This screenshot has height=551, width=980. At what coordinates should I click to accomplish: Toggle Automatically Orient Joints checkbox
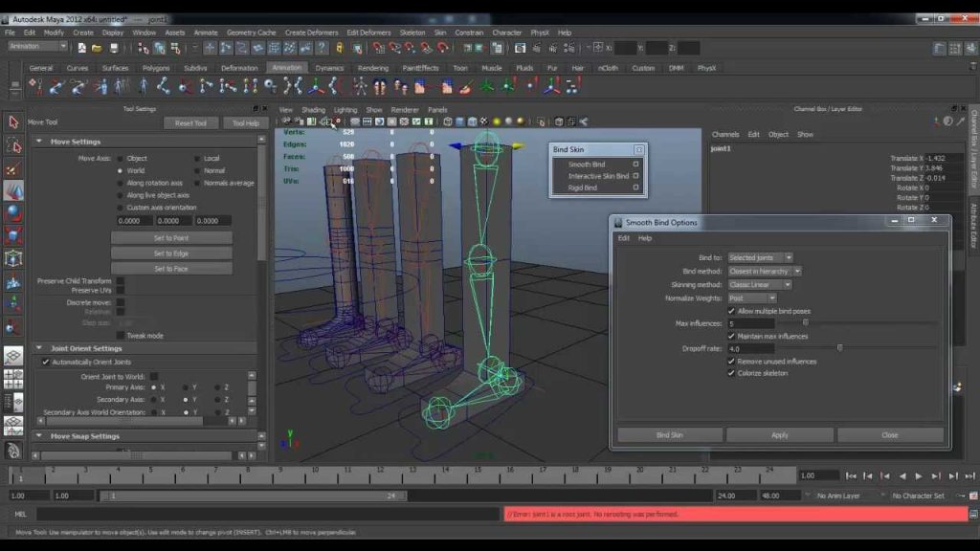coord(46,362)
